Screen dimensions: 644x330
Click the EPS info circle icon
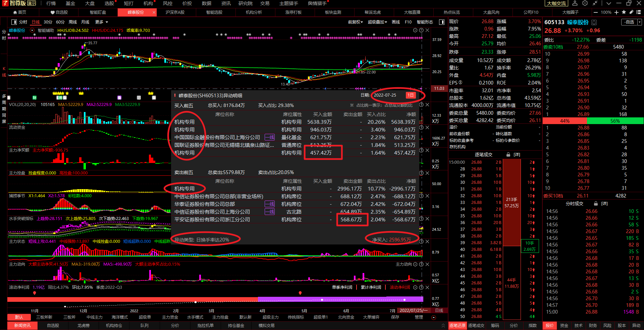coord(460,82)
